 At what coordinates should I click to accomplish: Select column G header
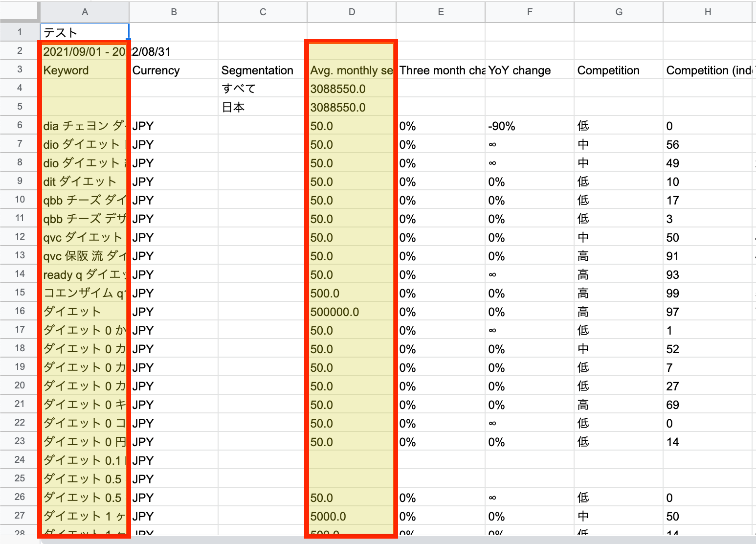point(619,12)
